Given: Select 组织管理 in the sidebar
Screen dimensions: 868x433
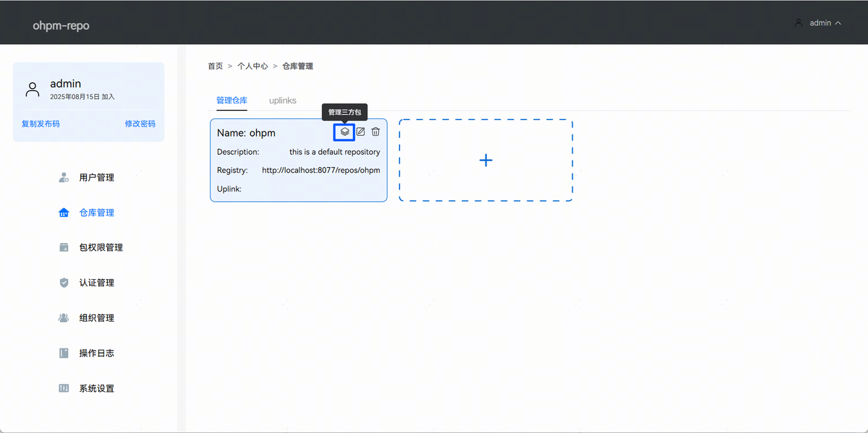Looking at the screenshot, I should pyautogui.click(x=96, y=318).
